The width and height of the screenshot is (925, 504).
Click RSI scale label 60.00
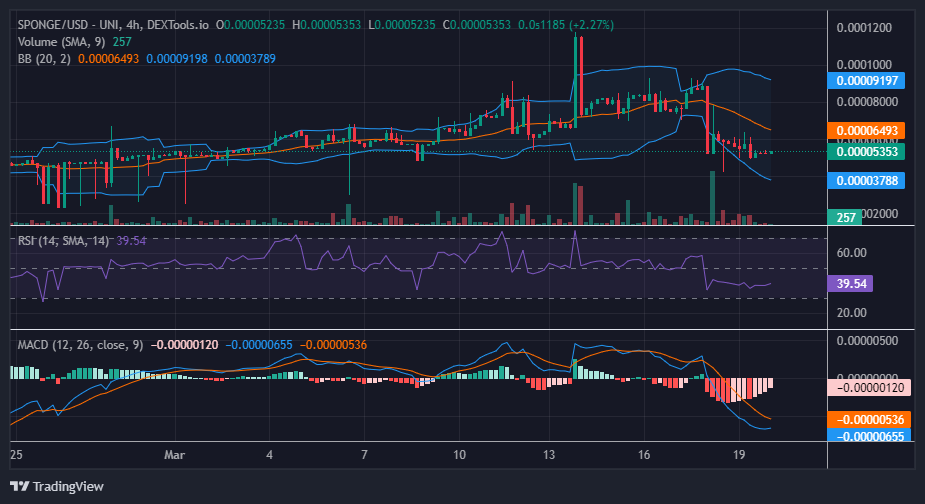click(852, 253)
